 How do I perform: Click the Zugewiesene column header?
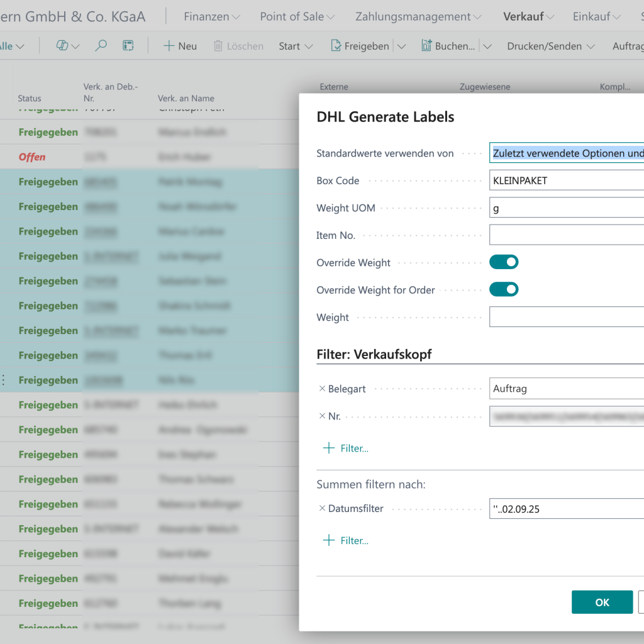[x=485, y=87]
